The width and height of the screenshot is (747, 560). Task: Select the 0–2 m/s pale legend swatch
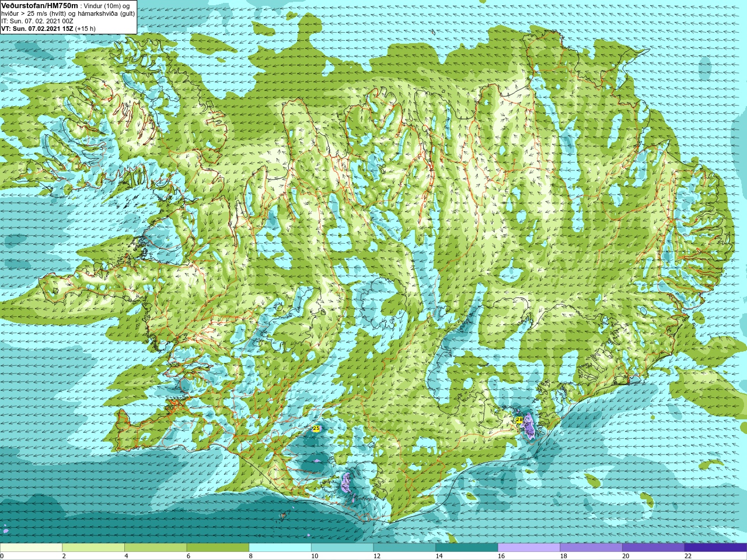point(31,548)
